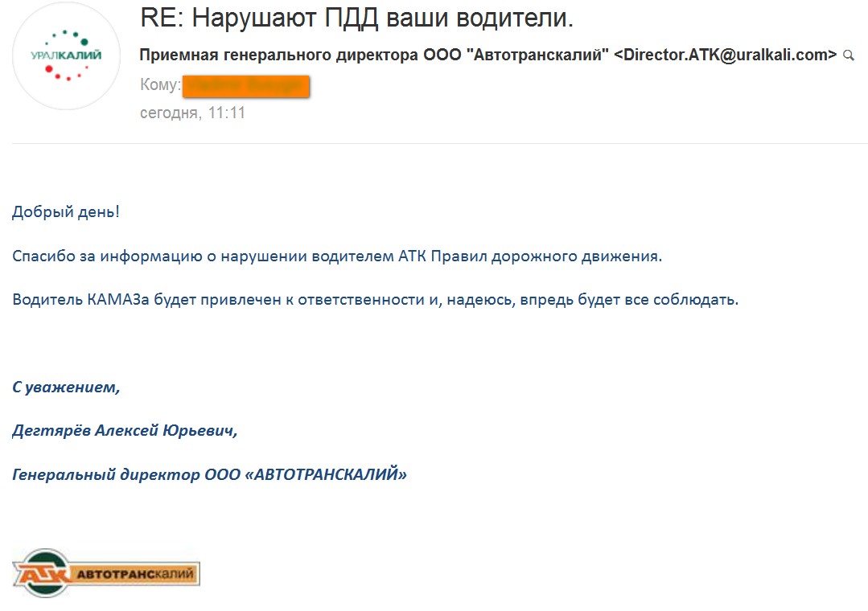Click the magnifier icon beside sender address
This screenshot has width=868, height=611.
click(848, 55)
